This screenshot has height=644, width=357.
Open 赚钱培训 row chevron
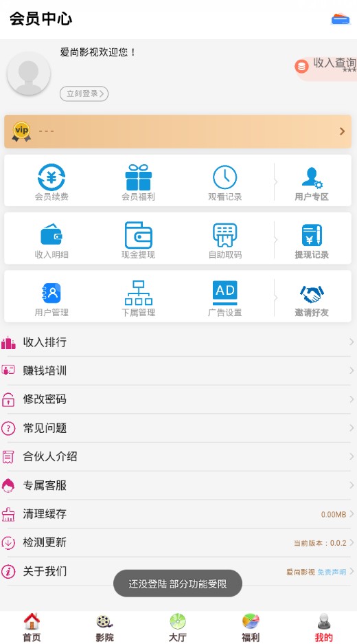click(352, 370)
